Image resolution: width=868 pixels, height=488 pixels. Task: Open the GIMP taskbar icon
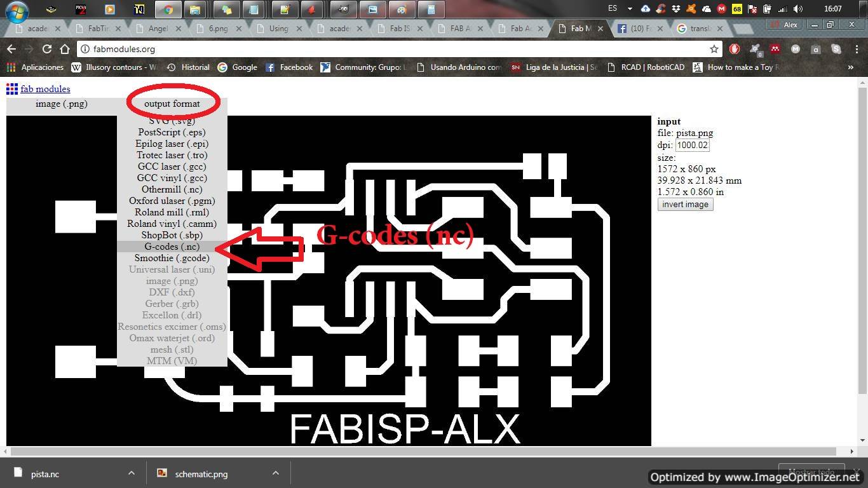point(342,10)
